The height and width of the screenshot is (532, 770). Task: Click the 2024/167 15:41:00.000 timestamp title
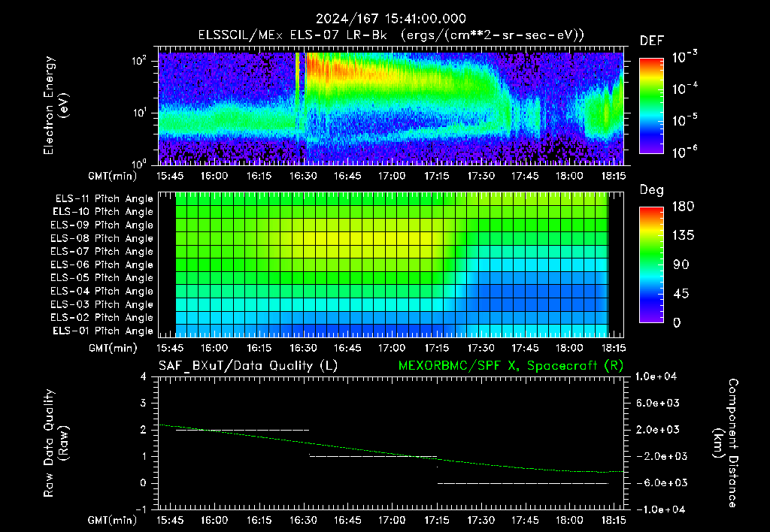pyautogui.click(x=390, y=19)
